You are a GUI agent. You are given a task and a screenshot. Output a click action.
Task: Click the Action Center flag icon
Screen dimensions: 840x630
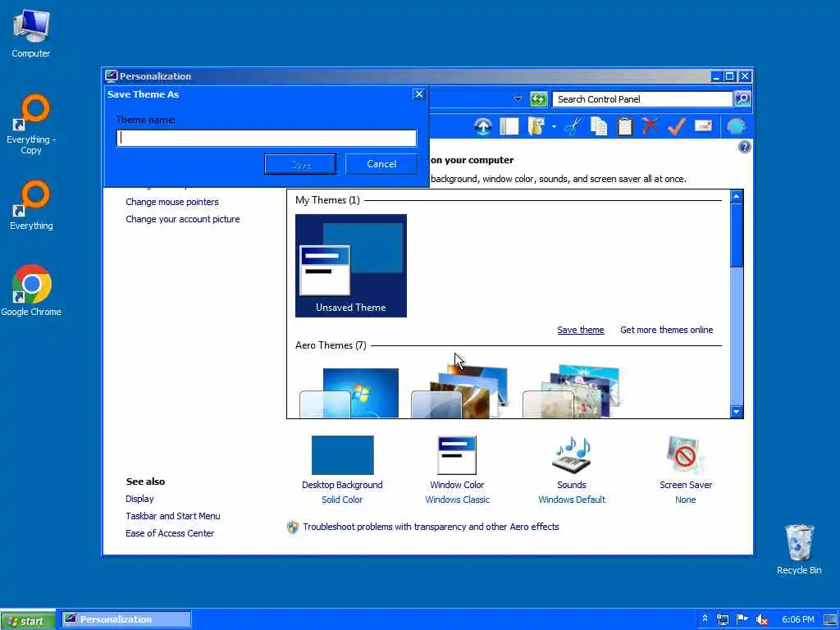pyautogui.click(x=742, y=619)
